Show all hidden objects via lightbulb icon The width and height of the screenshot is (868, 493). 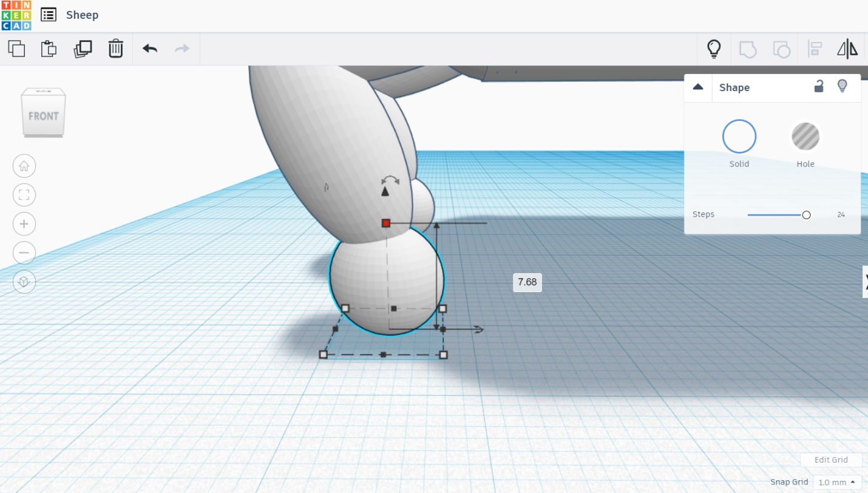click(x=714, y=49)
